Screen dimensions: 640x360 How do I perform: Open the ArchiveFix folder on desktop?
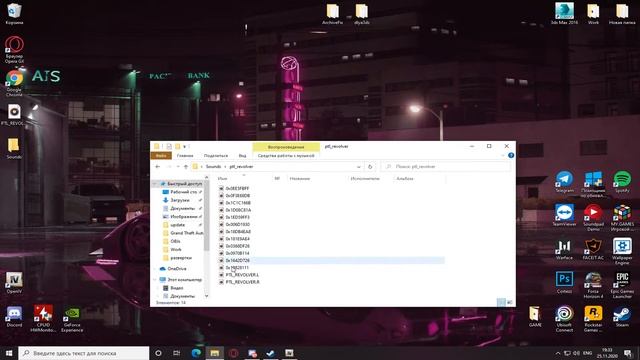(332, 14)
